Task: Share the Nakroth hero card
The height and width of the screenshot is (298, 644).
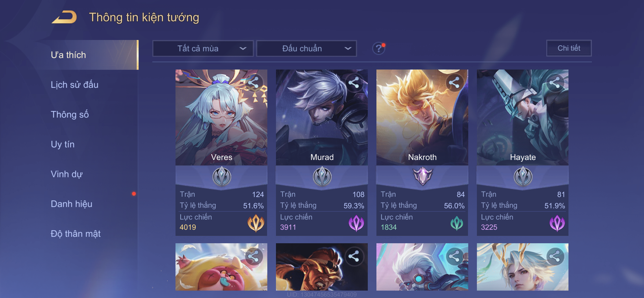Action: [454, 83]
